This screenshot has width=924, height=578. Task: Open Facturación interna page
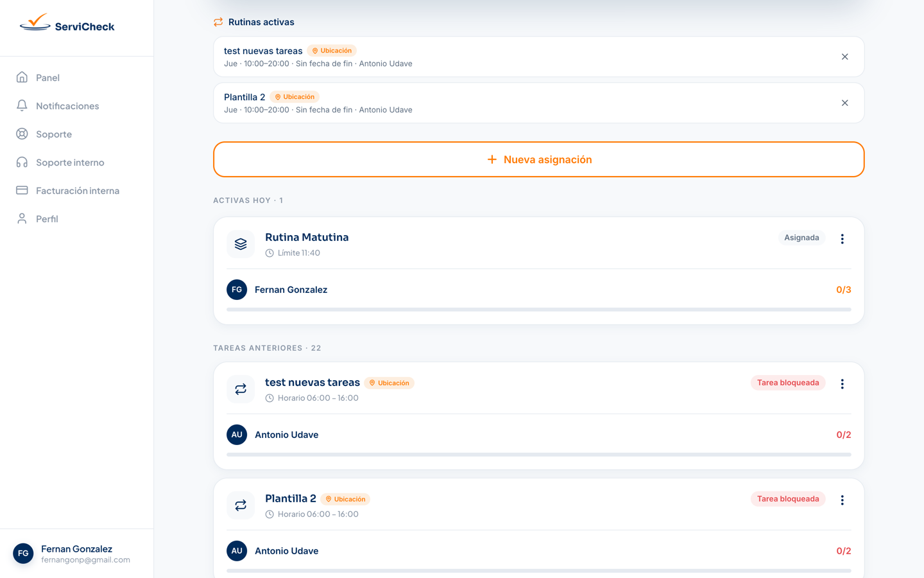click(x=77, y=191)
